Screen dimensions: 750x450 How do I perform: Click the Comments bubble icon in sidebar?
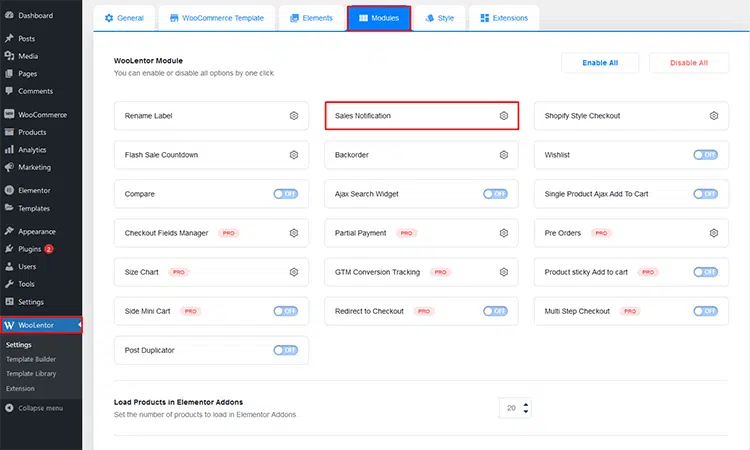(9, 90)
